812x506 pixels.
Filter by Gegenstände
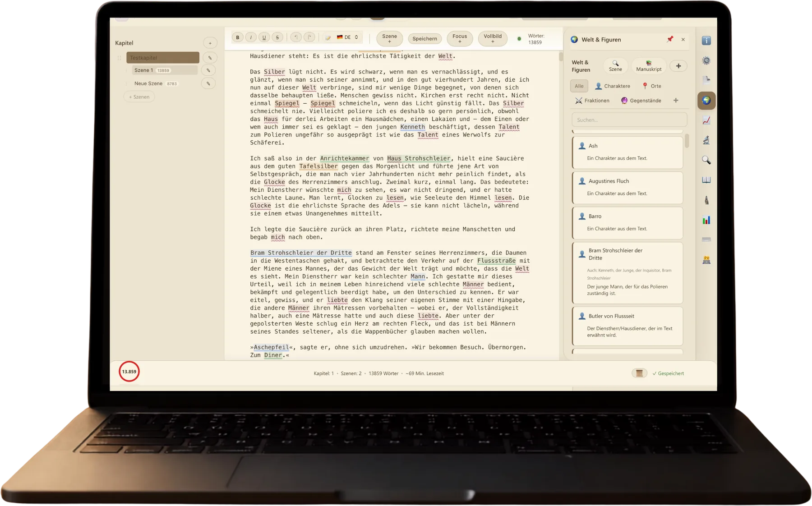point(641,101)
